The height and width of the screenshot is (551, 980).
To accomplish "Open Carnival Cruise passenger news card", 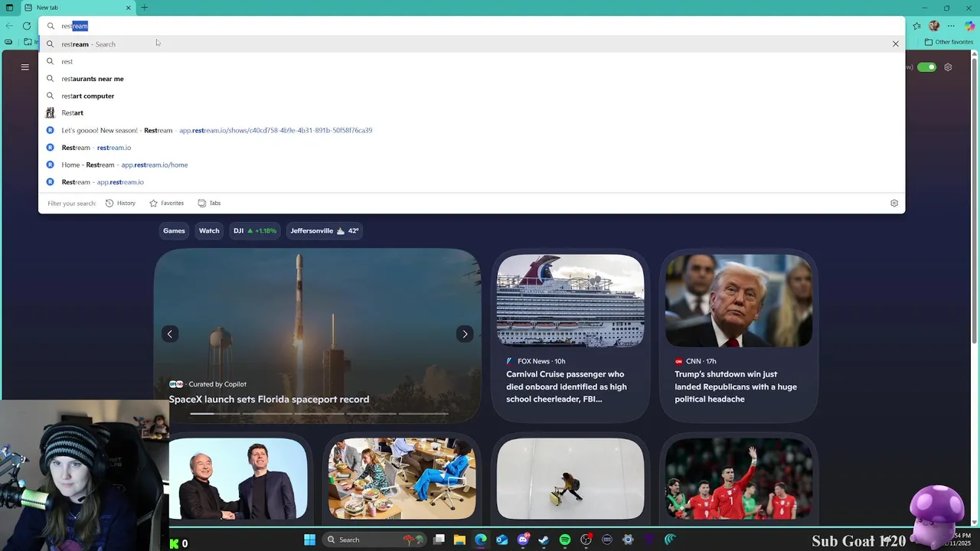I will coord(570,335).
